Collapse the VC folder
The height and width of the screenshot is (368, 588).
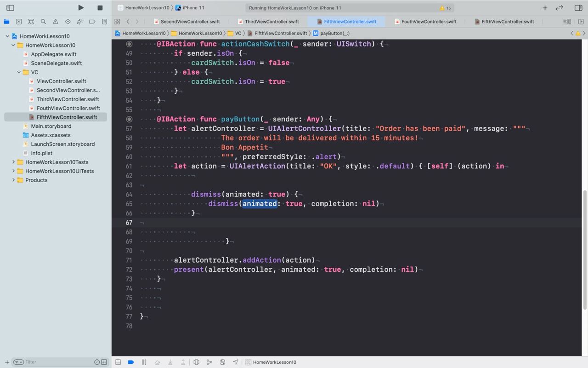tap(19, 72)
